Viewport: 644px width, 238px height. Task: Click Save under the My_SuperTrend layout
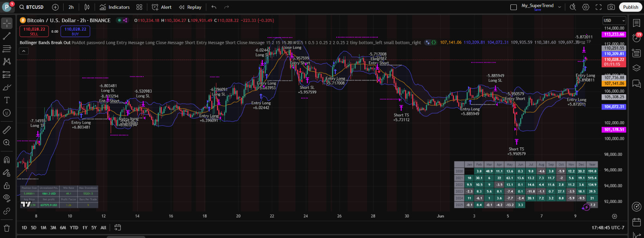(537, 10)
